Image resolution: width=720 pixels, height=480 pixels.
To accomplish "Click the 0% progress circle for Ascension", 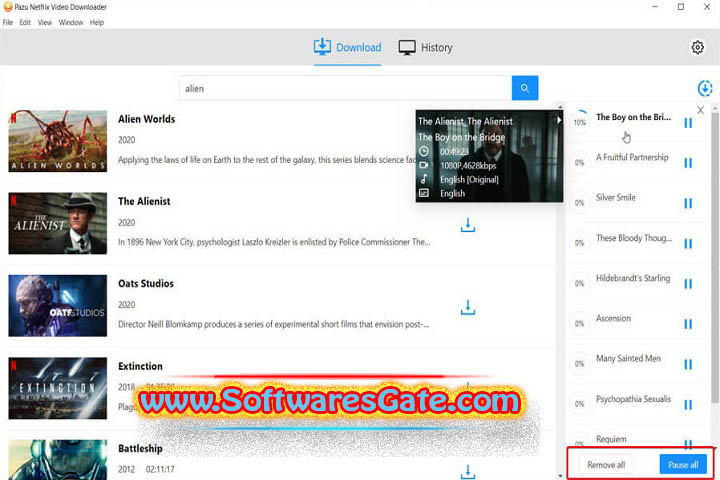I will point(579,323).
